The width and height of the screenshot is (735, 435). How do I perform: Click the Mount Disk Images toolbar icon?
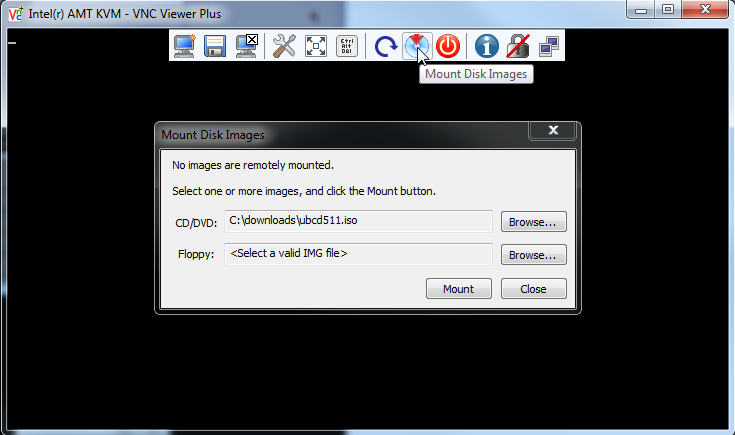point(416,46)
